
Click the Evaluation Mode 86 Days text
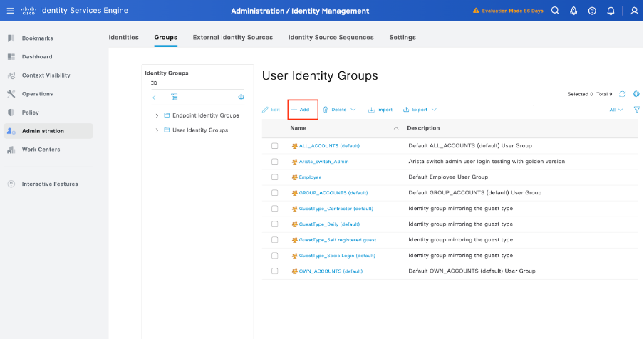tap(513, 11)
